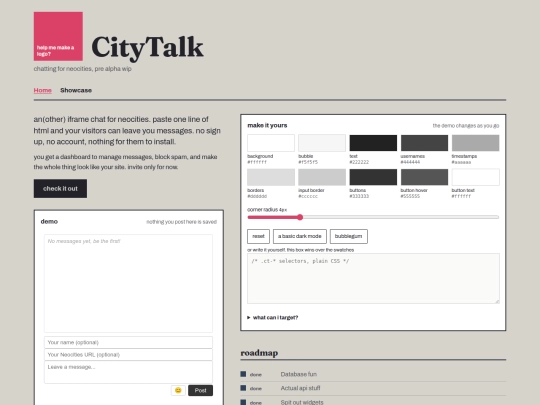The width and height of the screenshot is (540, 405).
Task: Click the 'make it yours' heading
Action: (267, 125)
